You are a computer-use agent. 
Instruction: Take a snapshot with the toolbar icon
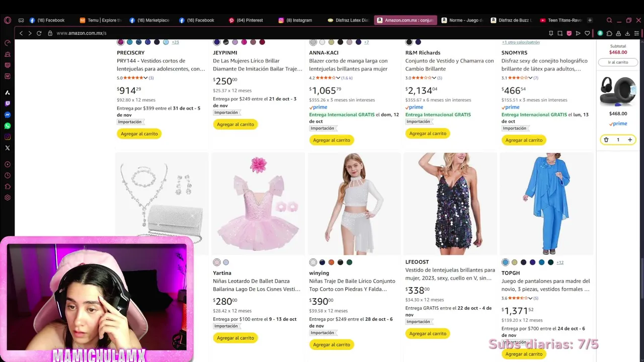click(560, 33)
